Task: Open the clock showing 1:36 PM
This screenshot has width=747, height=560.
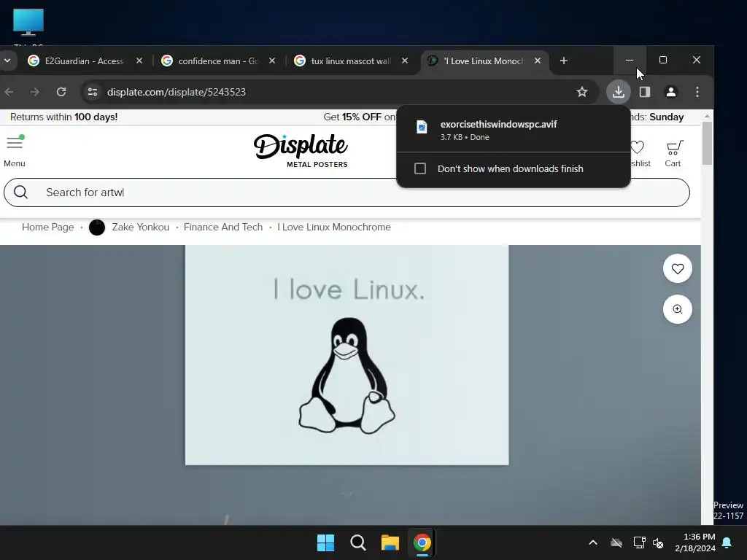Action: (695, 542)
